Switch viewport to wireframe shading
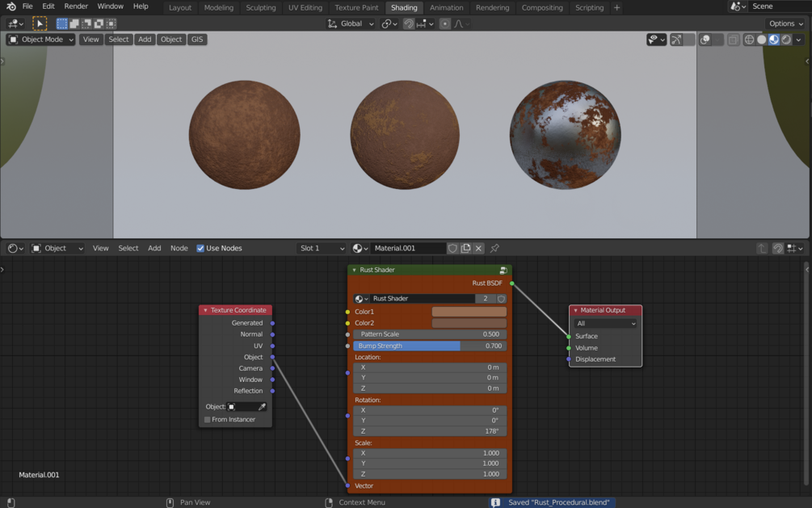The height and width of the screenshot is (508, 812). 749,40
